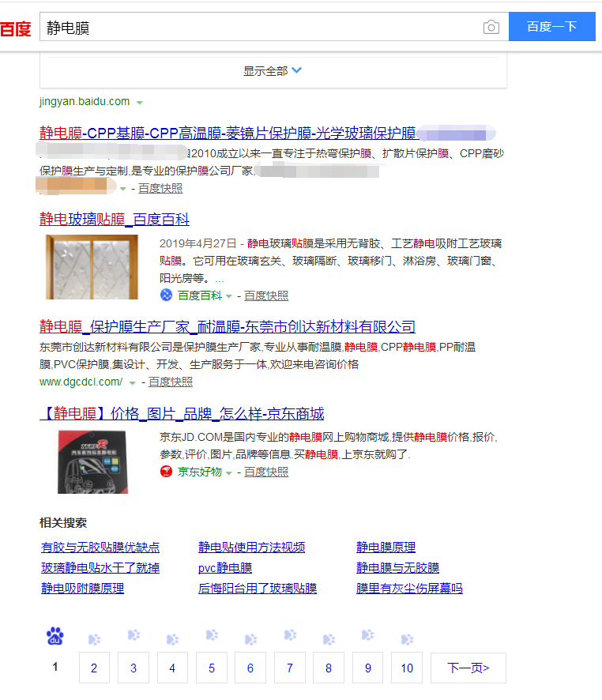The height and width of the screenshot is (700, 602).
Task: Search related: 玻璃静电贴水干了就掉
Action: pyautogui.click(x=100, y=568)
